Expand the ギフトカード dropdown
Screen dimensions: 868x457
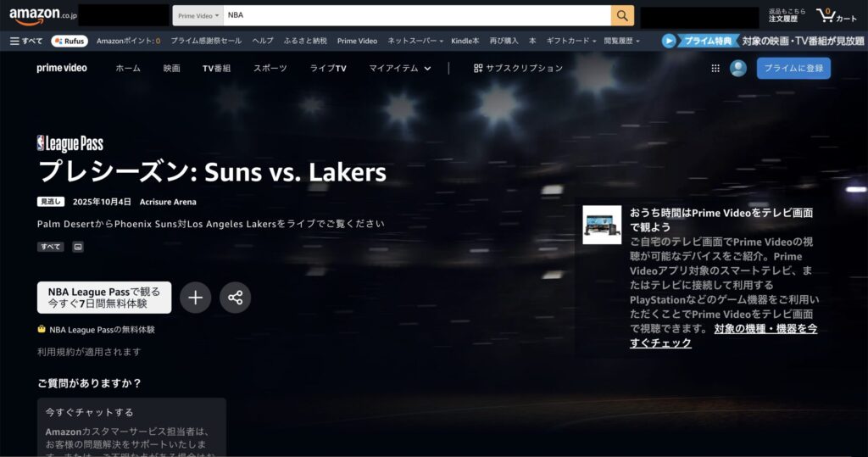(570, 41)
